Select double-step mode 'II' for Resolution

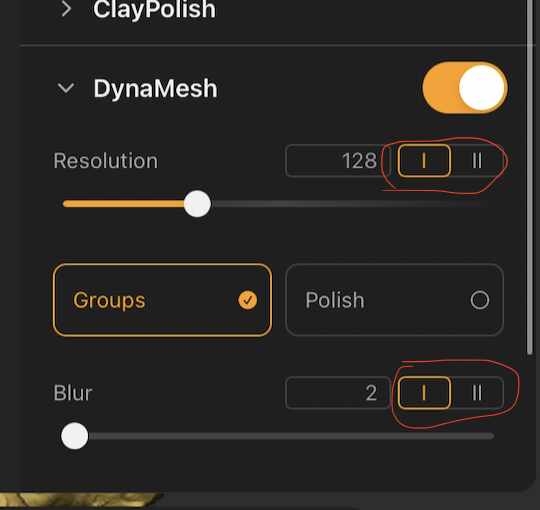pyautogui.click(x=477, y=160)
